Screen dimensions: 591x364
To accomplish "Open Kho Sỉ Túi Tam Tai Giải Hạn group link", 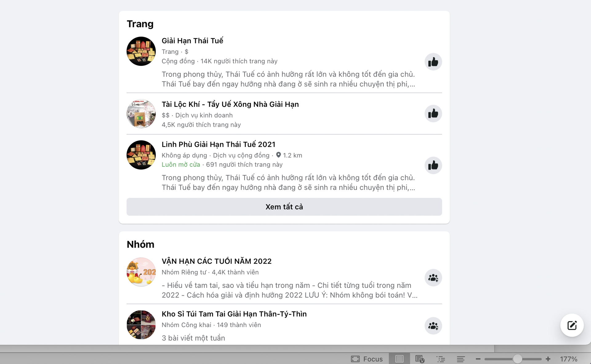I will (234, 314).
